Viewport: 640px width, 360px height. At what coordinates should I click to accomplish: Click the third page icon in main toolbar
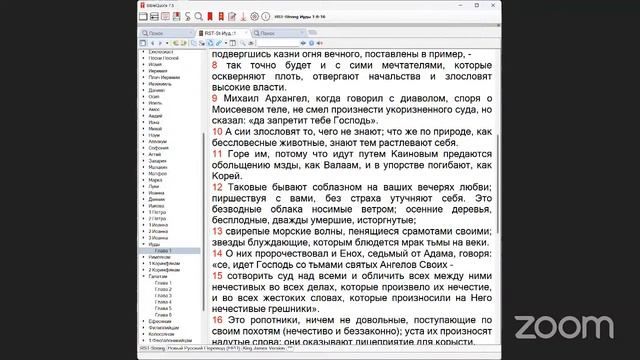point(165,16)
